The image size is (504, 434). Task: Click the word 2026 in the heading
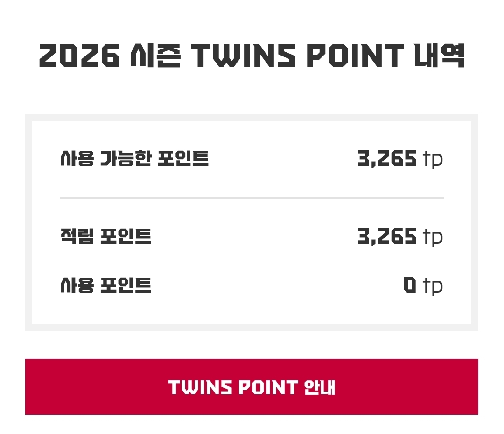(x=78, y=56)
